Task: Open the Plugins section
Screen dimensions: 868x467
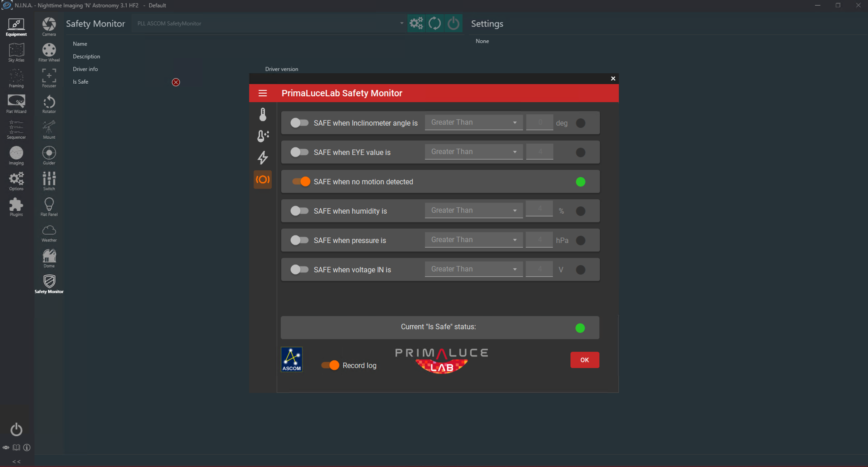Action: (x=16, y=207)
